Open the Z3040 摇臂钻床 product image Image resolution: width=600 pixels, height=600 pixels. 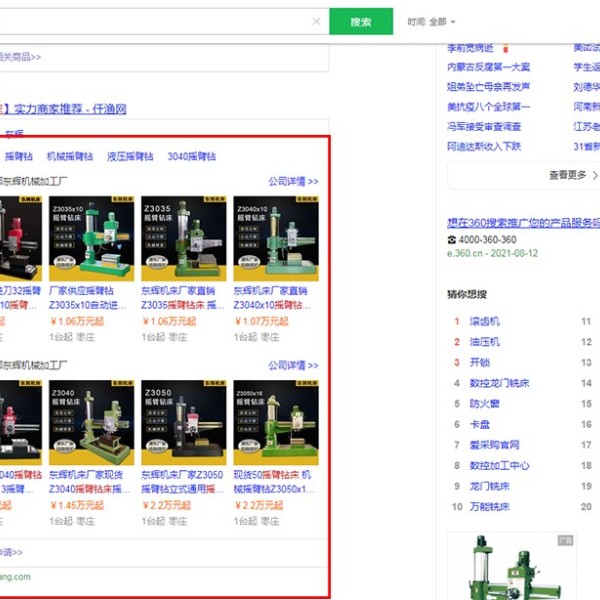91,422
